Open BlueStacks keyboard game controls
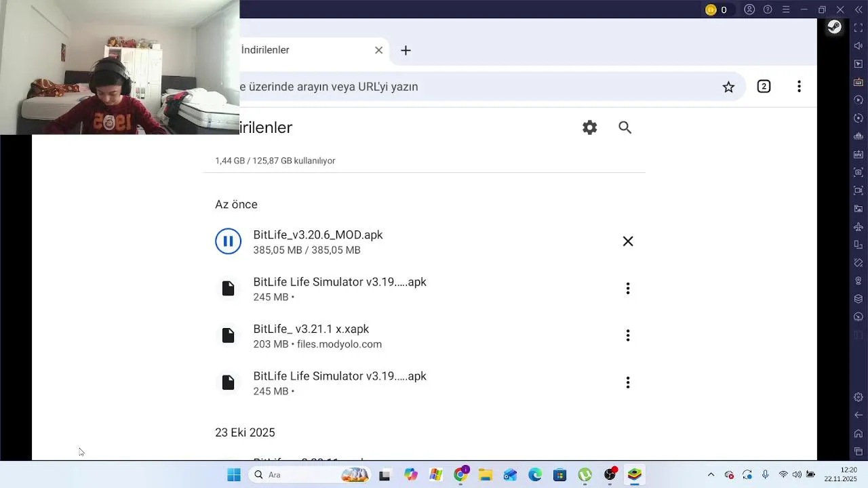This screenshot has height=488, width=868. pyautogui.click(x=859, y=82)
